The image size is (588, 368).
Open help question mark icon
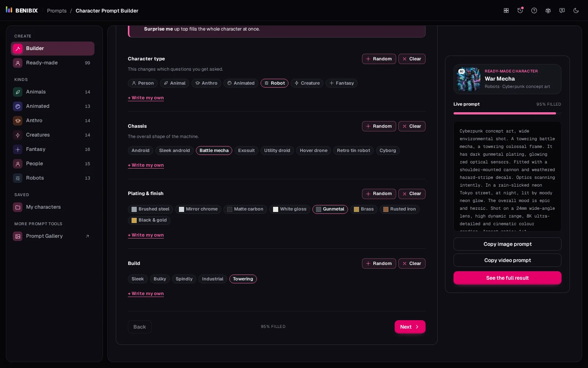click(534, 11)
